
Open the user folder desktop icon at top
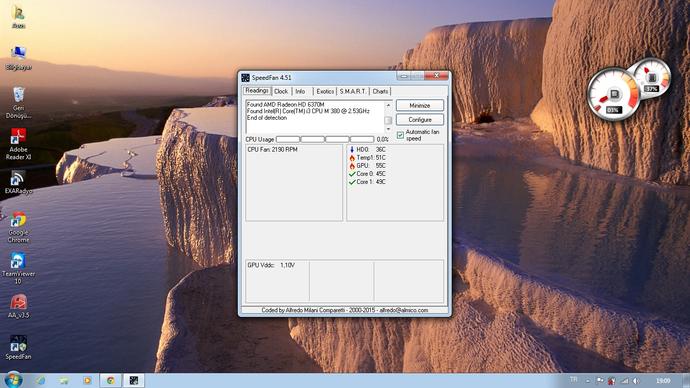tap(18, 17)
